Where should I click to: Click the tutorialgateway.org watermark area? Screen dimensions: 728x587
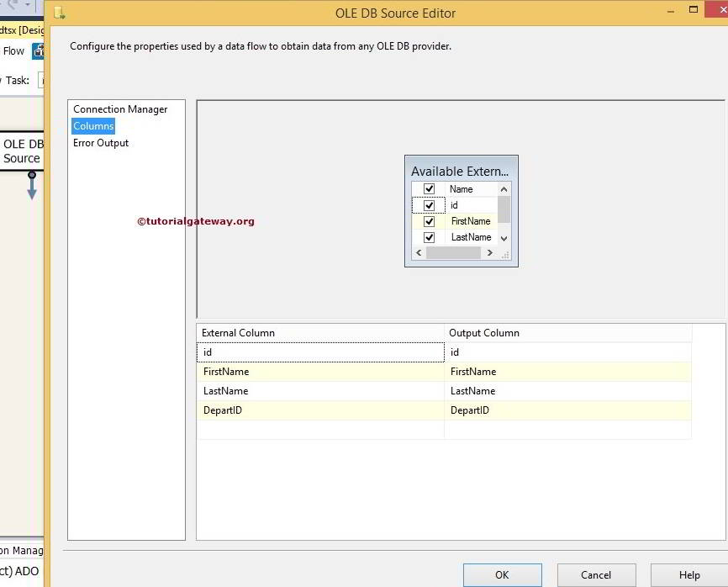(196, 220)
